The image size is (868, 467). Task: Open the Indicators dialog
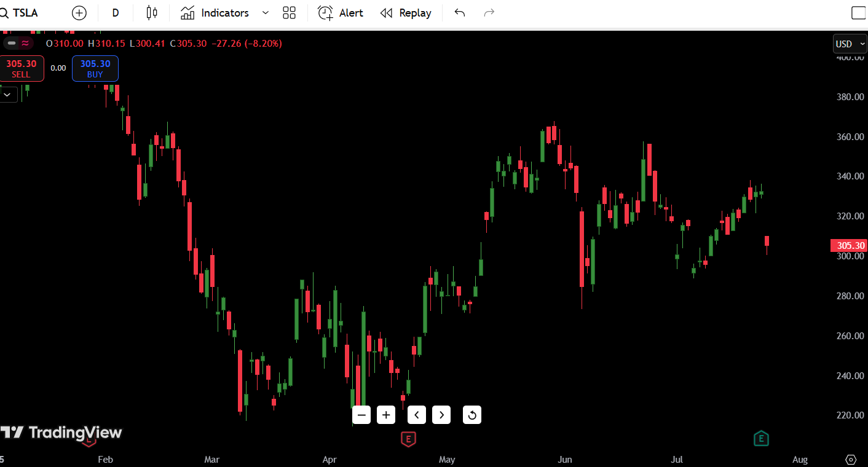[x=215, y=13]
